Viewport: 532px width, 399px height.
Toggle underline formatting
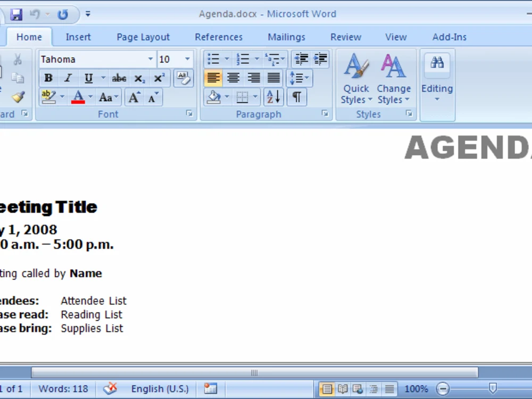(x=88, y=78)
